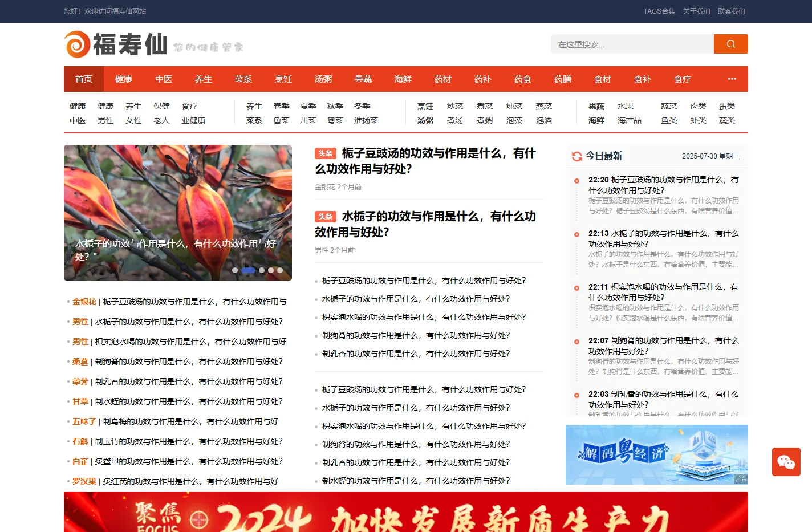The image size is (812, 532).
Task: Open 联系我们 link in top bar
Action: click(x=732, y=11)
